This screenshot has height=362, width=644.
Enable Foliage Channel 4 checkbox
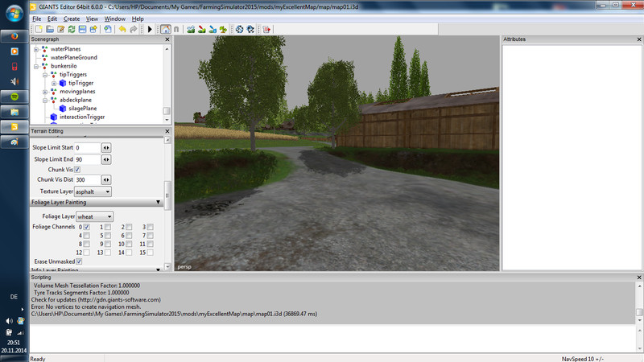pos(87,236)
